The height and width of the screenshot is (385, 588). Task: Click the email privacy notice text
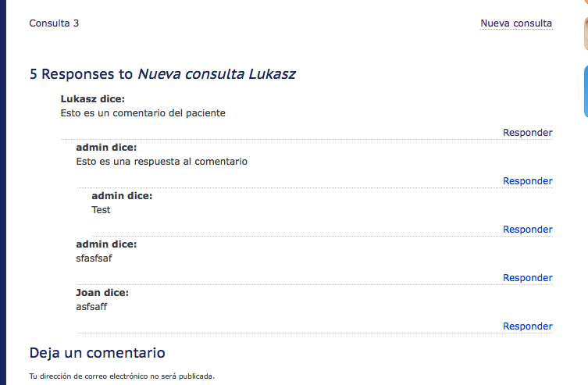click(122, 376)
